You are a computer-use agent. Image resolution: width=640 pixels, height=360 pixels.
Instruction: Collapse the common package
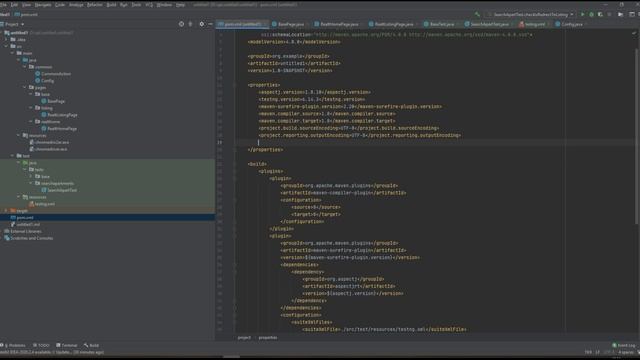[25, 67]
